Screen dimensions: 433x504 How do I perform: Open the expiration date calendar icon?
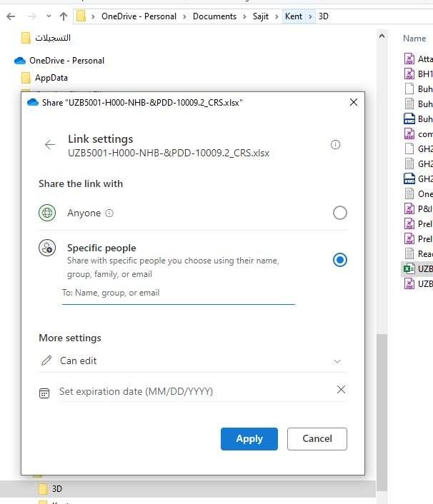(x=44, y=393)
